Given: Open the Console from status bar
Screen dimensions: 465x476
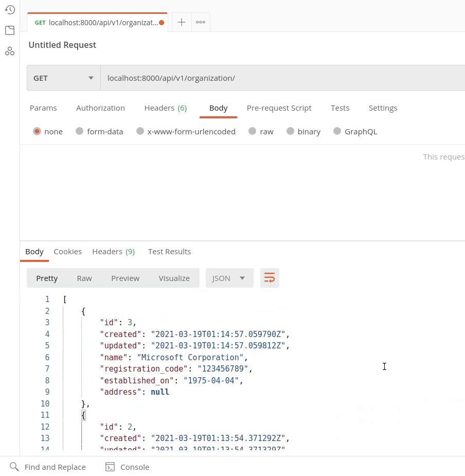Looking at the screenshot, I should pyautogui.click(x=127, y=467).
